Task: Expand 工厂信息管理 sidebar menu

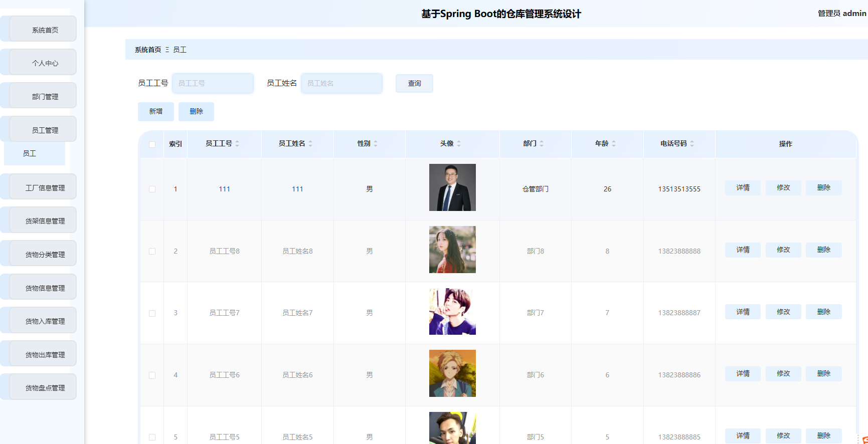Action: [43, 186]
